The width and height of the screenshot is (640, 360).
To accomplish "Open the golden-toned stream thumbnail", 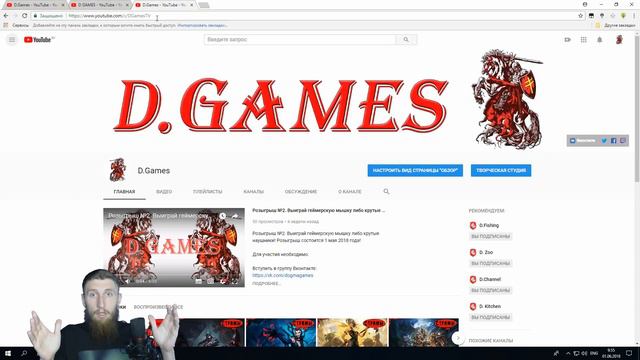I will click(352, 333).
